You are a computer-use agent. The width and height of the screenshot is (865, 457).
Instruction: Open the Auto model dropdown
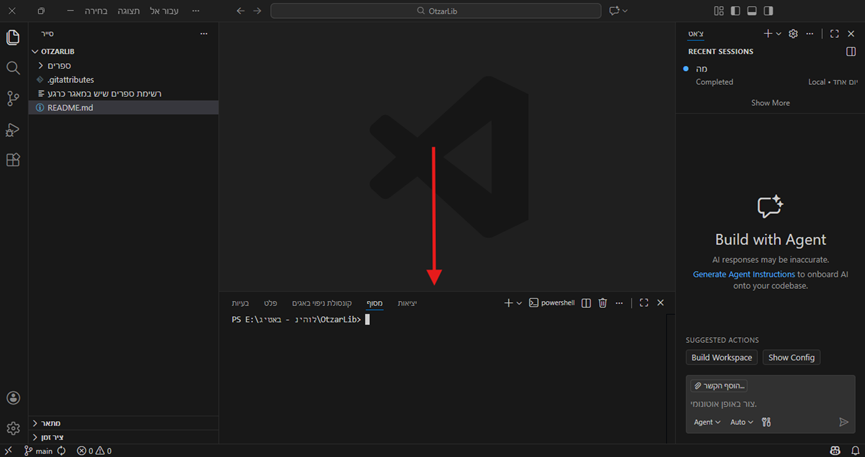point(741,422)
